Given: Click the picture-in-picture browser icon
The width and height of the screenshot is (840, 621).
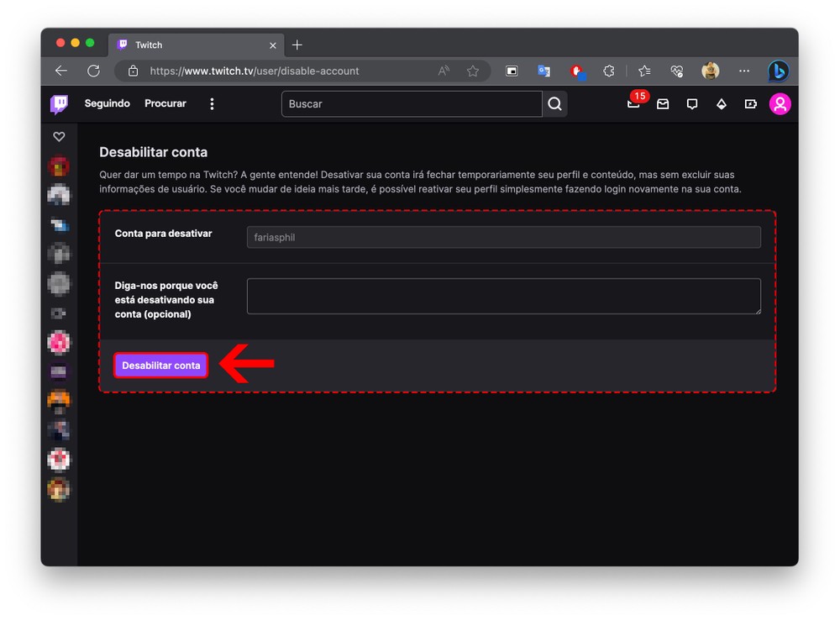Looking at the screenshot, I should pyautogui.click(x=512, y=71).
